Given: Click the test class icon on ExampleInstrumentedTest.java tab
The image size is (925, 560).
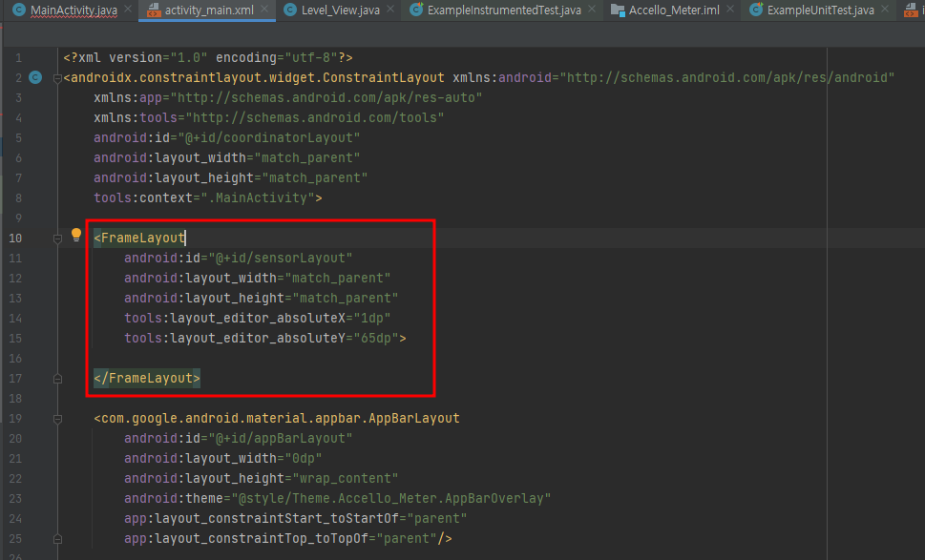Looking at the screenshot, I should tap(416, 10).
